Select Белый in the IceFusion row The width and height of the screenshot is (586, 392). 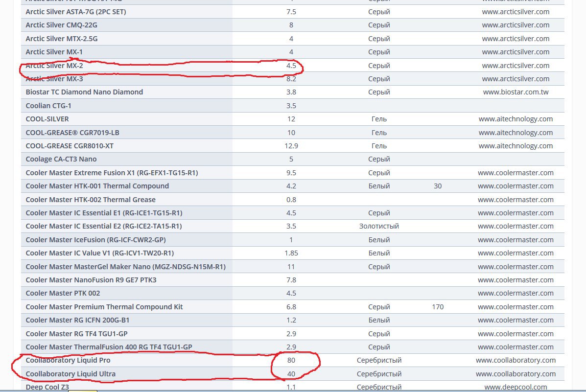click(379, 239)
